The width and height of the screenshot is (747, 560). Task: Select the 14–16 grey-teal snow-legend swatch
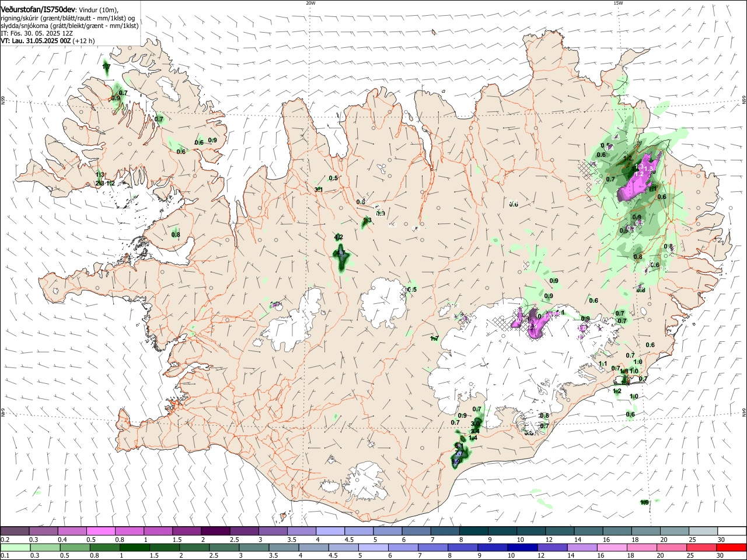[589, 531]
